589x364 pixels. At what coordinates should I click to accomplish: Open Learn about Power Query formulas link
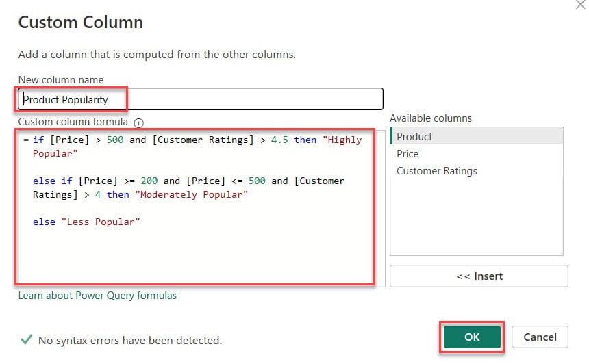pyautogui.click(x=97, y=296)
